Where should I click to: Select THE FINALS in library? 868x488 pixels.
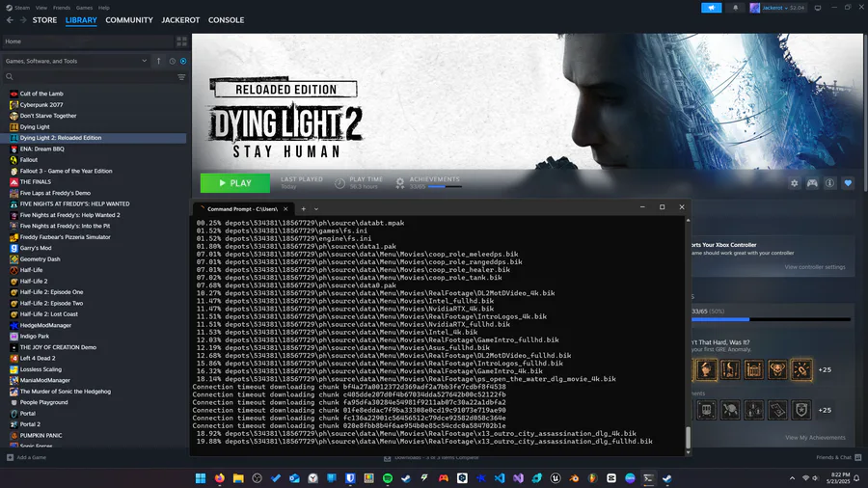coord(36,181)
